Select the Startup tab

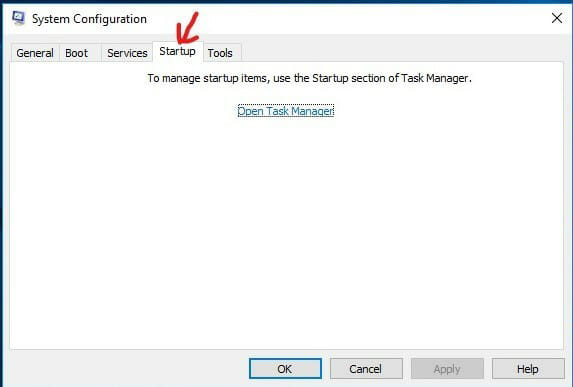[x=178, y=51]
